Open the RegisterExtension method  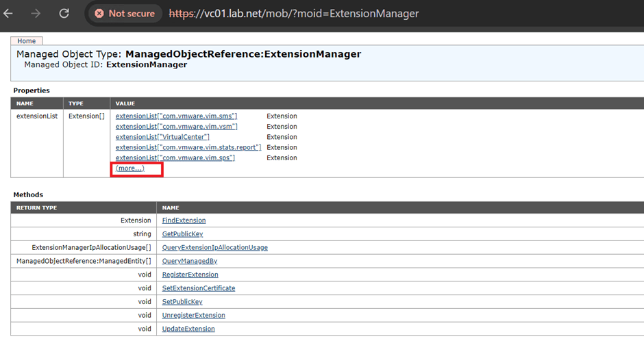[x=190, y=275]
